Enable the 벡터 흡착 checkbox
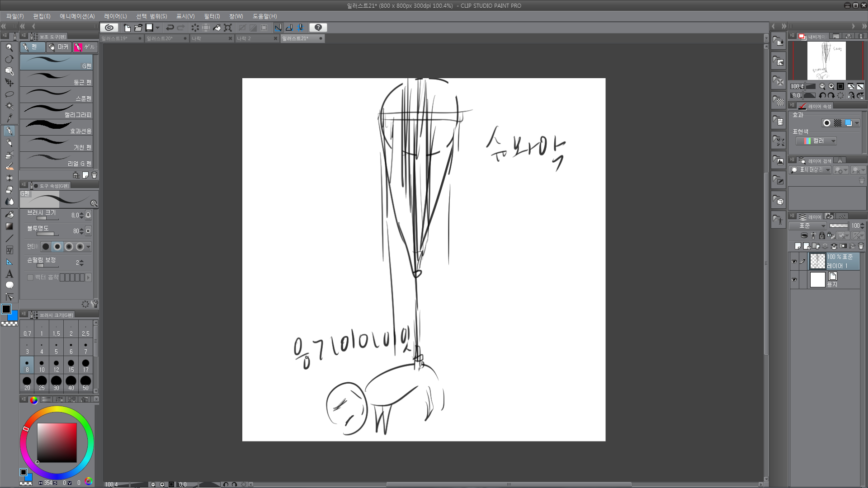This screenshot has height=488, width=868. [30, 277]
